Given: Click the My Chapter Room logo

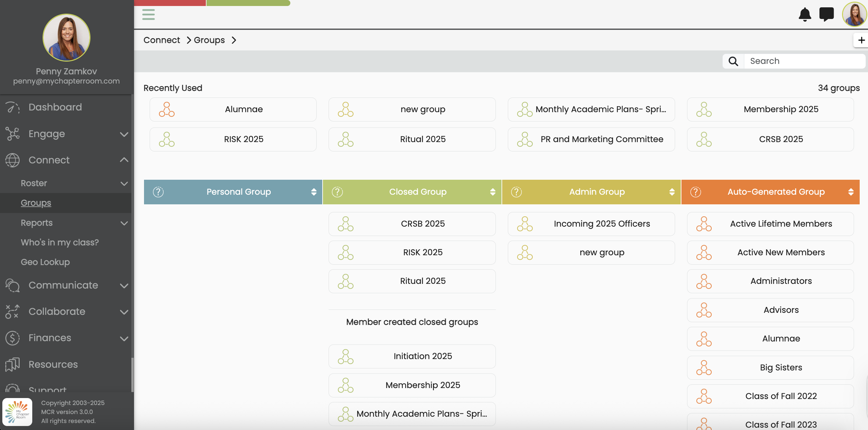Looking at the screenshot, I should click(18, 411).
